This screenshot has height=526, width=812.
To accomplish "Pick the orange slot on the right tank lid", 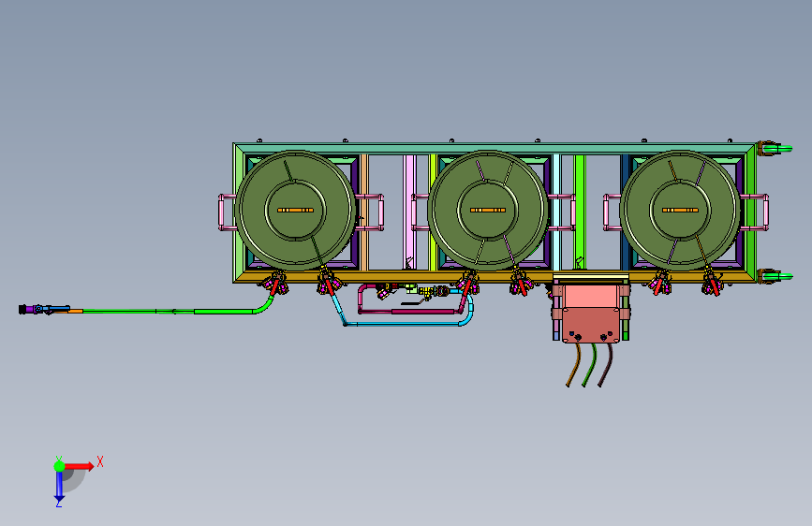I will coord(680,211).
